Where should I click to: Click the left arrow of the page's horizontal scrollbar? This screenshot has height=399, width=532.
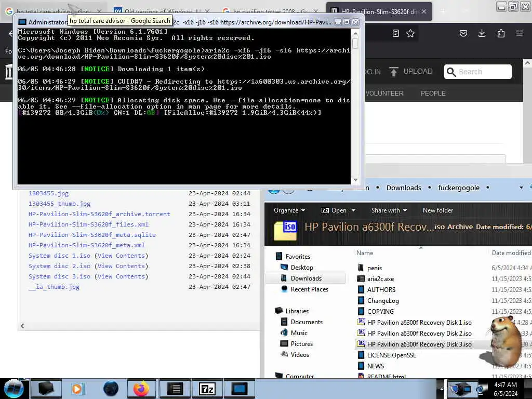click(22, 326)
